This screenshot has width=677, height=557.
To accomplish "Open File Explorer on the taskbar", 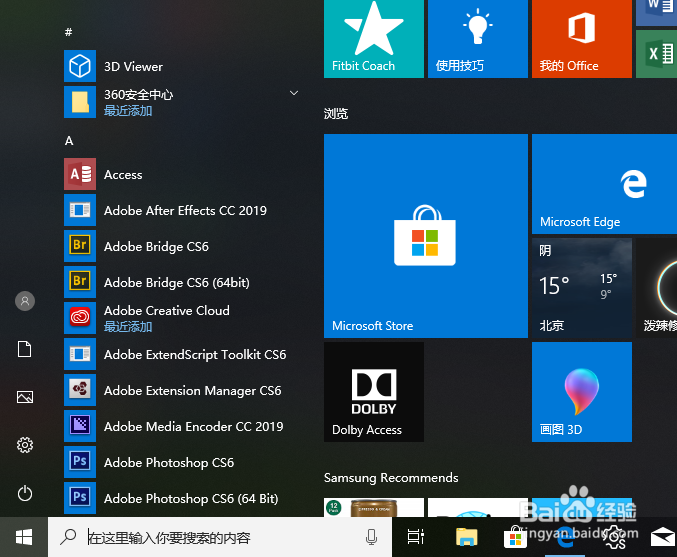I will [467, 537].
